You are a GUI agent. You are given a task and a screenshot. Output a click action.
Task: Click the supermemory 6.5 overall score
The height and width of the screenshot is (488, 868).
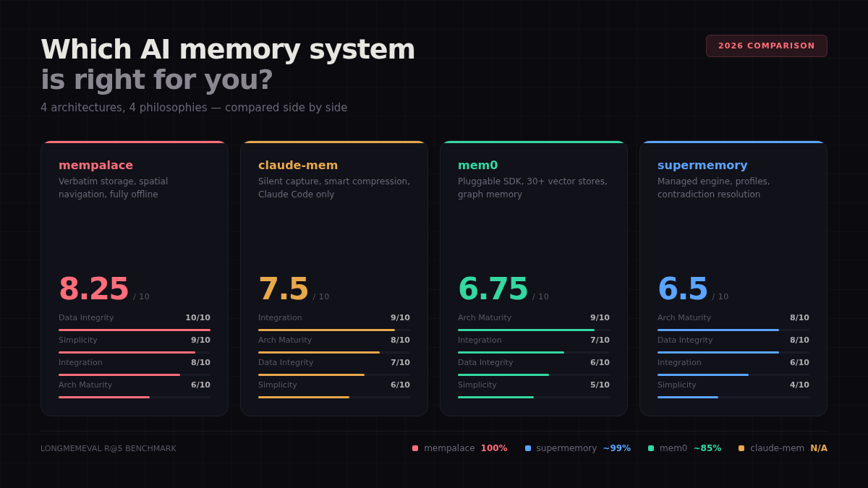click(683, 289)
